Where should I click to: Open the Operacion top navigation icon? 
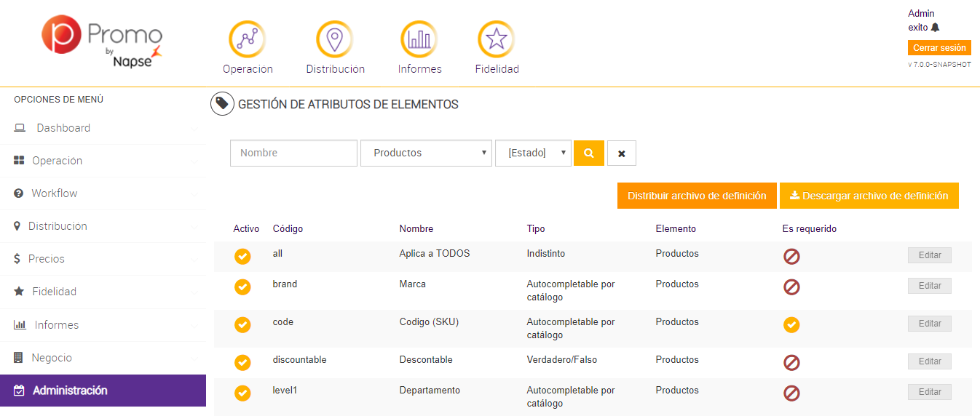pos(247,39)
